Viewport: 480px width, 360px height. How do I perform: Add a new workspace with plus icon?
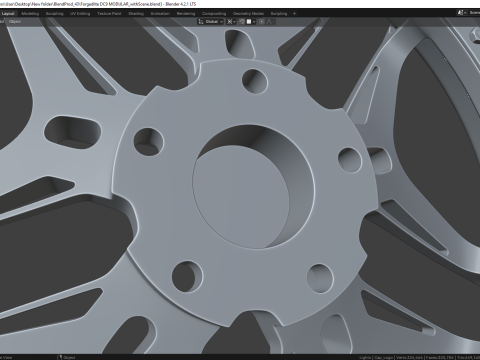coord(294,14)
